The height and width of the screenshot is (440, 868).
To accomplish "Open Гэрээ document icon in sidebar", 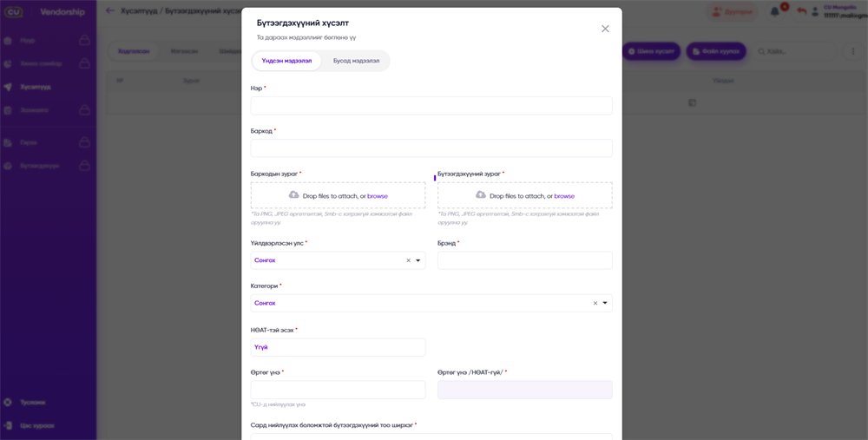I will [x=8, y=143].
